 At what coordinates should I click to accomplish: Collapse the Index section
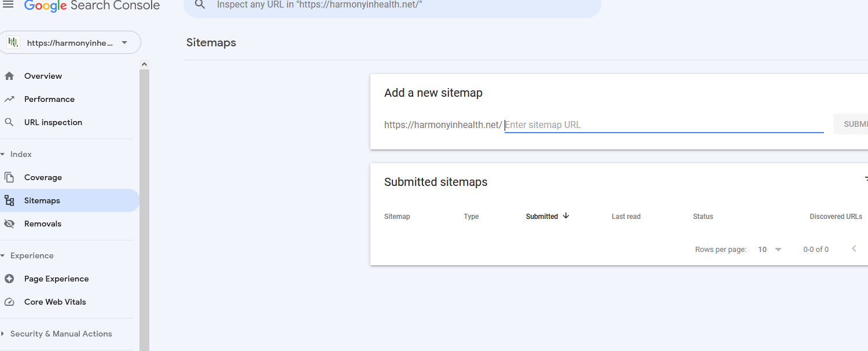click(x=16, y=154)
